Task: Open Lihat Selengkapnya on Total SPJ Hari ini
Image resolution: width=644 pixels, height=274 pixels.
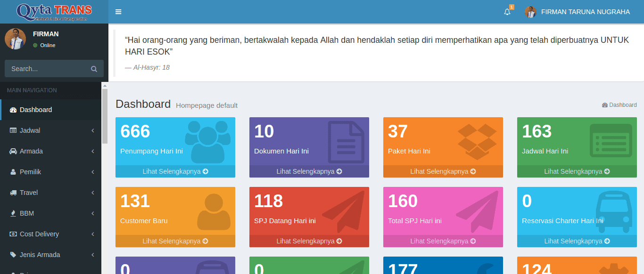Action: (x=443, y=241)
